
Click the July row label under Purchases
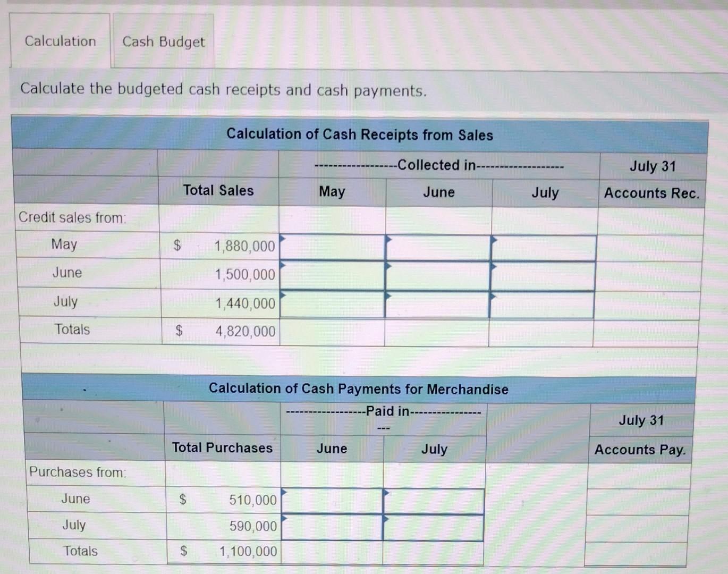coord(74,525)
